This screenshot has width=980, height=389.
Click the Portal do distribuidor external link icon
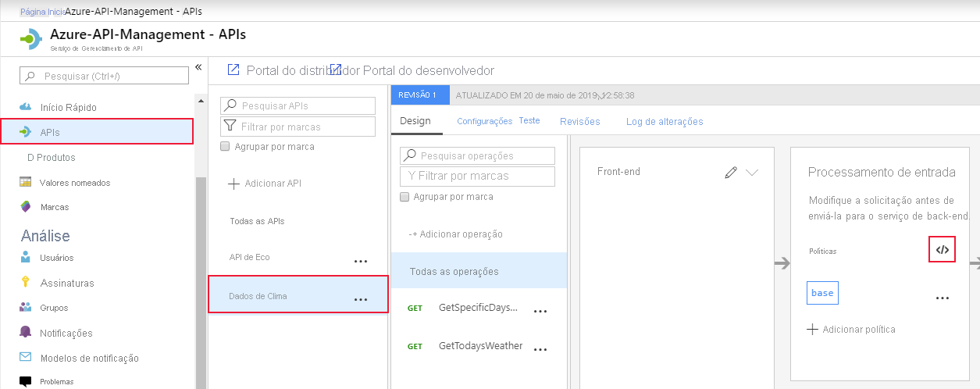233,70
